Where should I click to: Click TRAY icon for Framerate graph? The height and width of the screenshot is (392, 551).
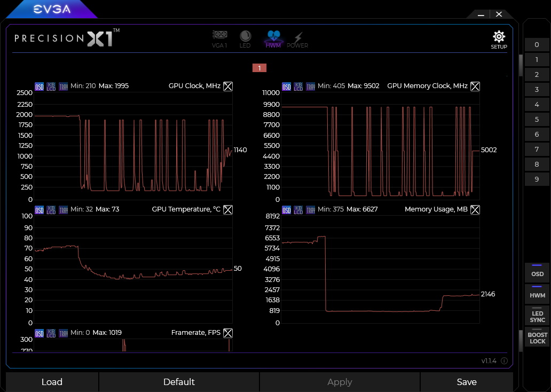click(x=63, y=333)
